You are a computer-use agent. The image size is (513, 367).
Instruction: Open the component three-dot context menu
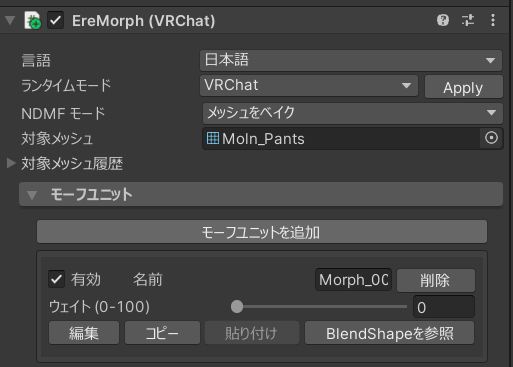click(493, 20)
